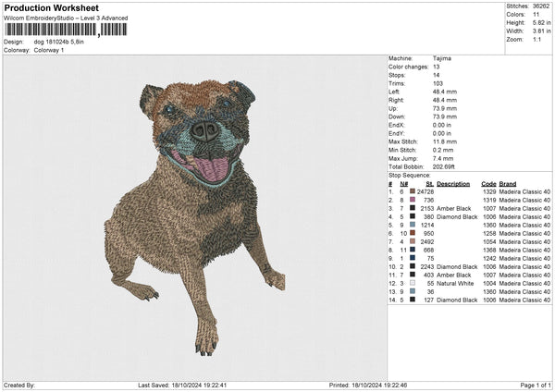Click the "Created By:" footer label
555x392 pixels.
coord(19,385)
